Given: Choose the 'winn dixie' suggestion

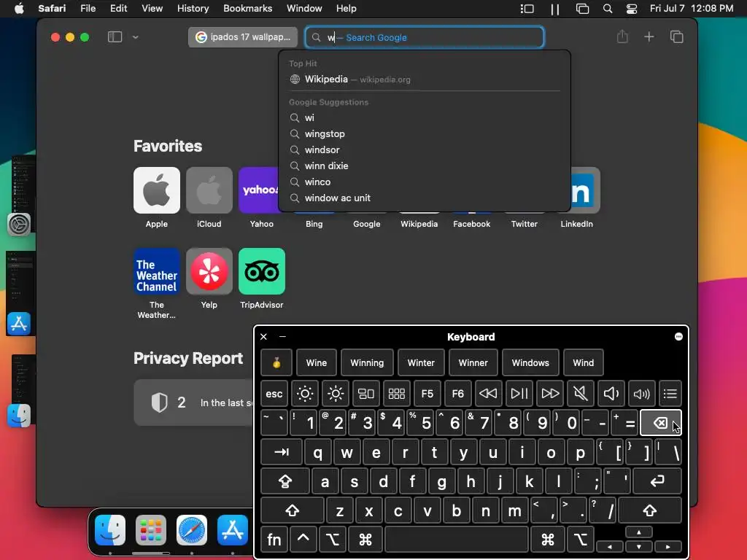Looking at the screenshot, I should coord(425,166).
